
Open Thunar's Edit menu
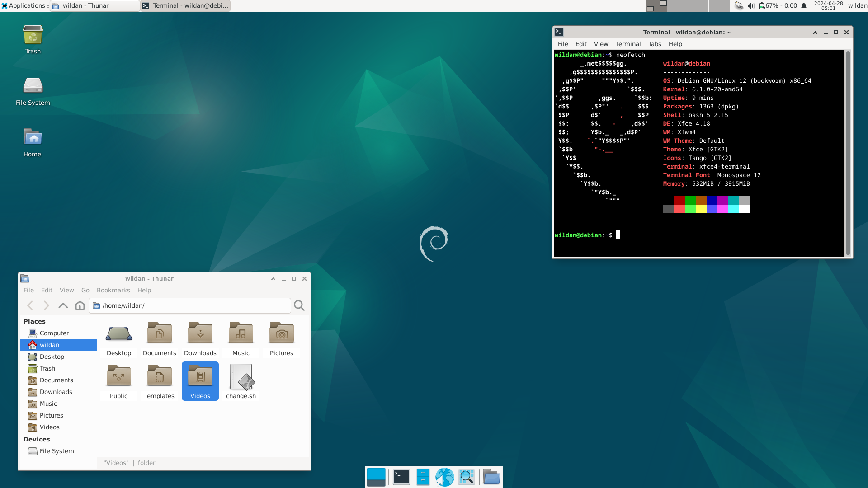(47, 290)
